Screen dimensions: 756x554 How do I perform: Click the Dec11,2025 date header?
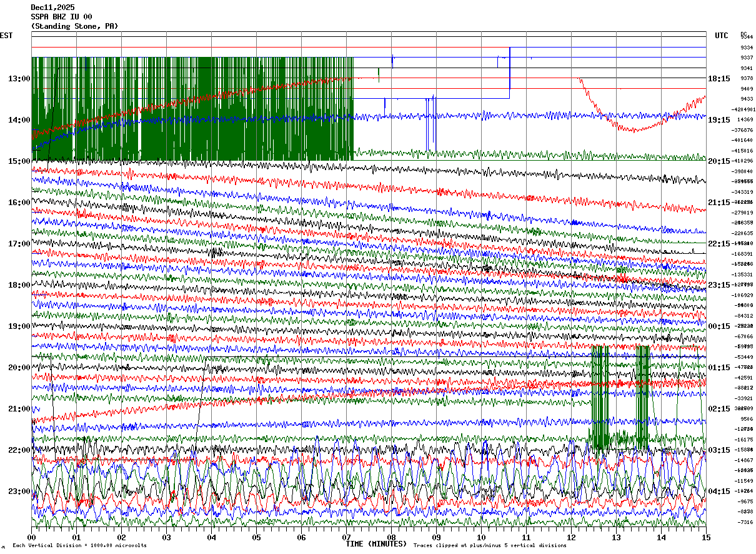(52, 8)
